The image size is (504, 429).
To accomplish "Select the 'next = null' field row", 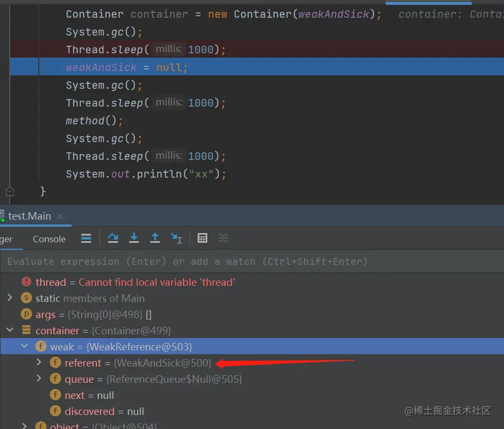I will pyautogui.click(x=252, y=395).
